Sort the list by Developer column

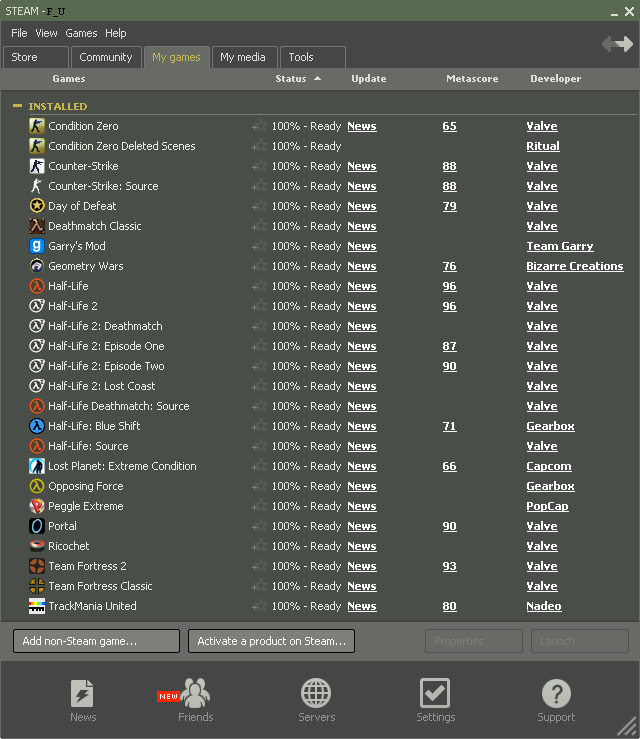pyautogui.click(x=556, y=79)
